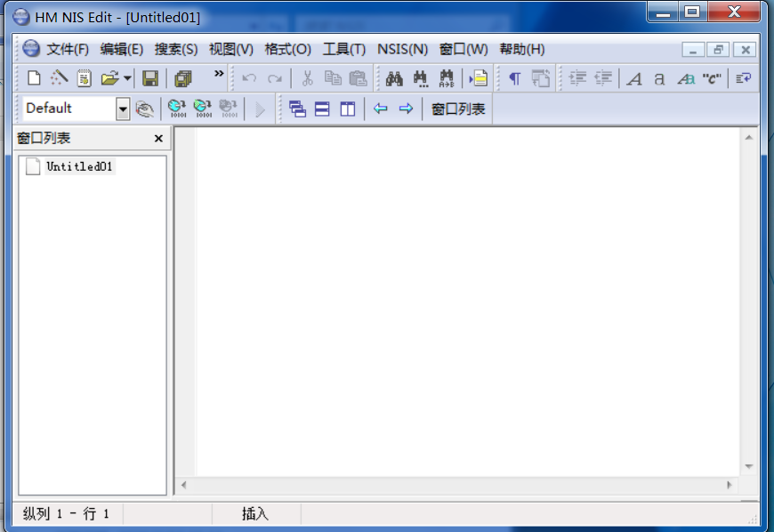Click the vertical scrollbar up arrow
Viewport: 774px width, 532px height.
[x=749, y=138]
